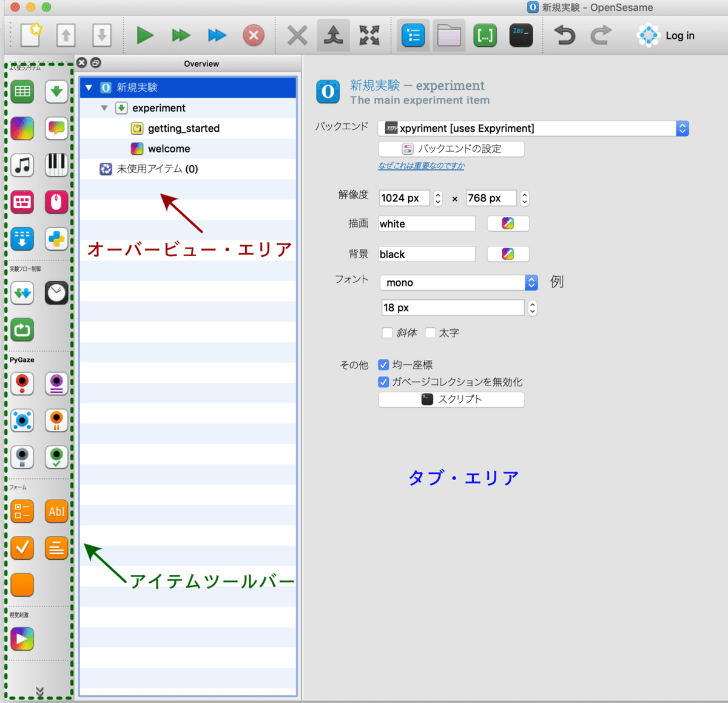This screenshot has height=703, width=728.
Task: Open background color picker next to black
Action: coord(508,254)
